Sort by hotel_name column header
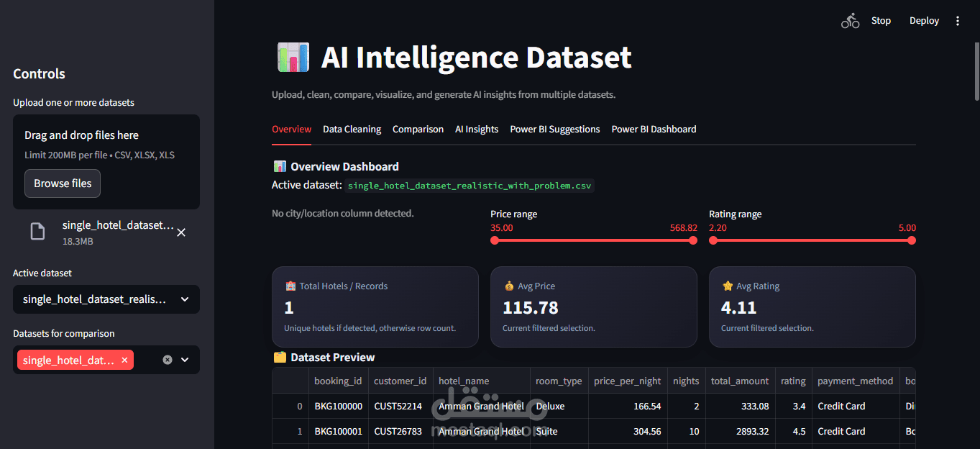Screen dimensions: 980x449 point(481,381)
